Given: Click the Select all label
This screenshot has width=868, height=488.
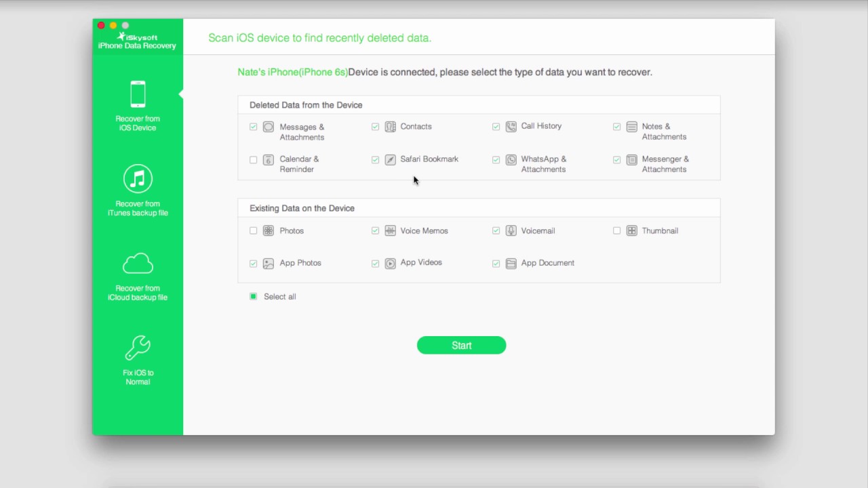Looking at the screenshot, I should (x=280, y=297).
